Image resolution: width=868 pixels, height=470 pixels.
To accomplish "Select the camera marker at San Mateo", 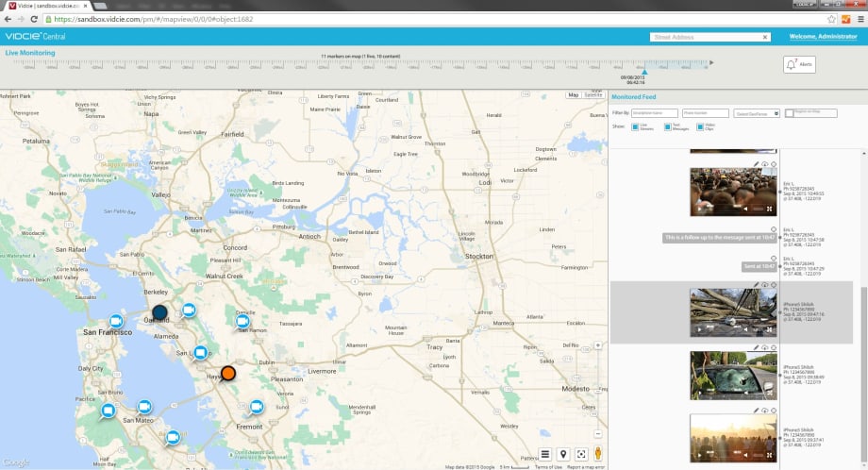I will 144,407.
